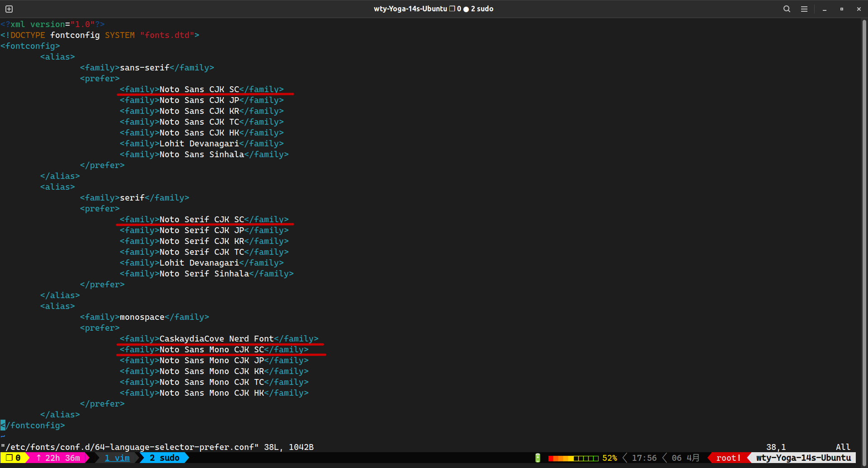Select the tmux window 2 sudo
The image size is (868, 468).
[x=165, y=458]
